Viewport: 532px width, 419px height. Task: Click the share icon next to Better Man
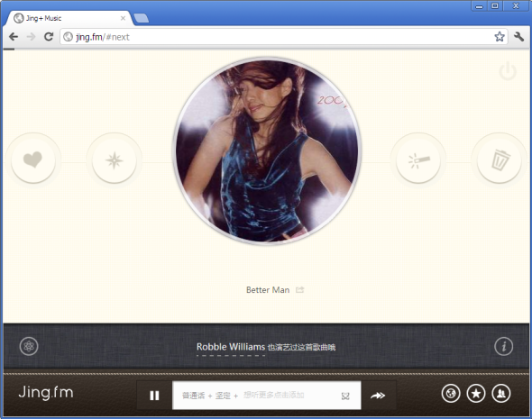pos(300,290)
